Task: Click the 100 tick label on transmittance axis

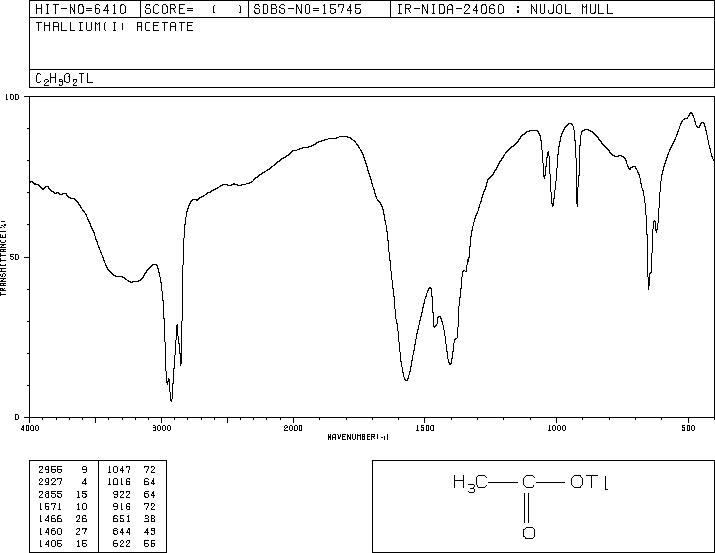Action: (x=12, y=97)
